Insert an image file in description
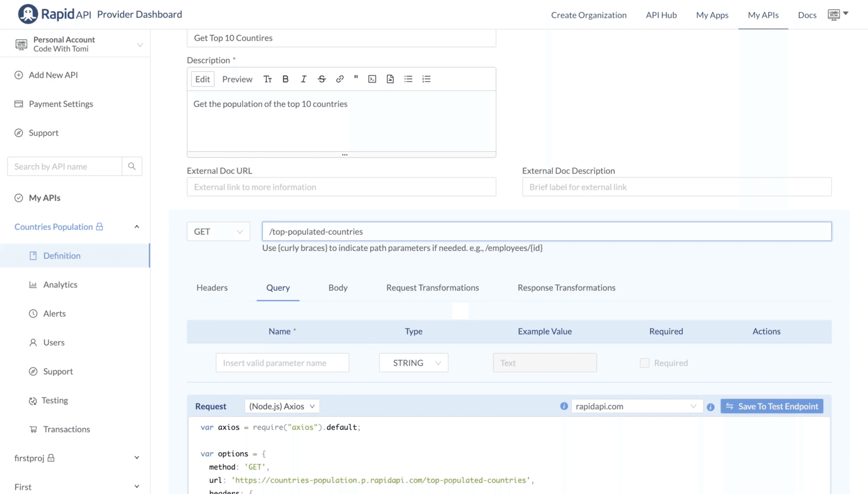 [x=390, y=79]
